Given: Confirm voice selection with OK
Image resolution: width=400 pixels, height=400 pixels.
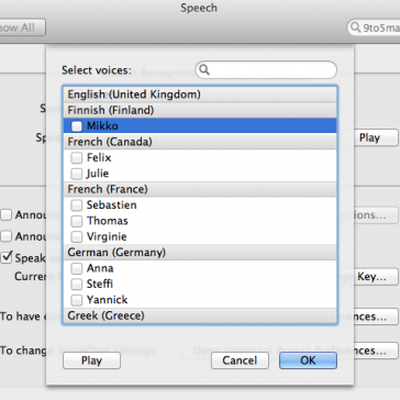Looking at the screenshot, I should (x=308, y=360).
